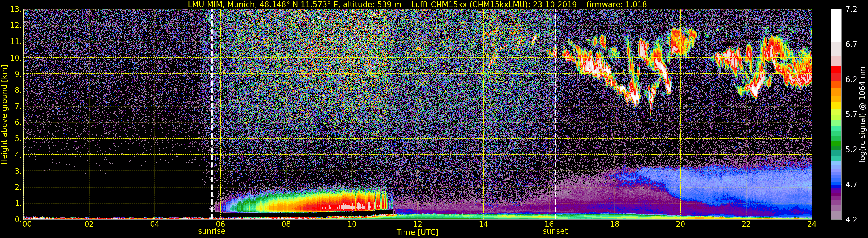The height and width of the screenshot is (238, 868).
Task: Click the '0.' tick on the height axis
Action: click(x=18, y=220)
